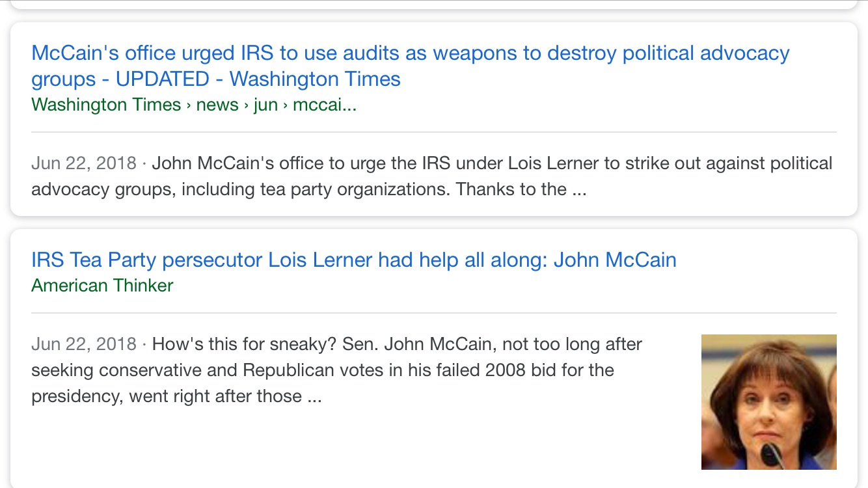Click the "presidency, went right after those" snippet line
This screenshot has height=488, width=868.
(x=176, y=396)
